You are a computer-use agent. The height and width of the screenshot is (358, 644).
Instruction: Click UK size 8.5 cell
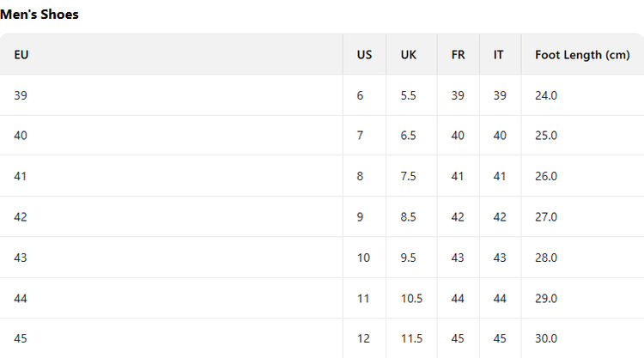point(408,217)
